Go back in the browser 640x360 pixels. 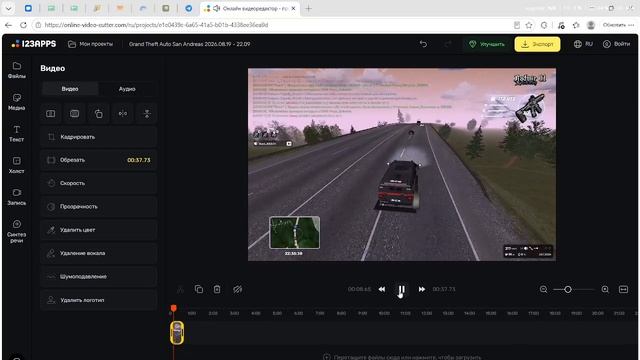(8, 25)
